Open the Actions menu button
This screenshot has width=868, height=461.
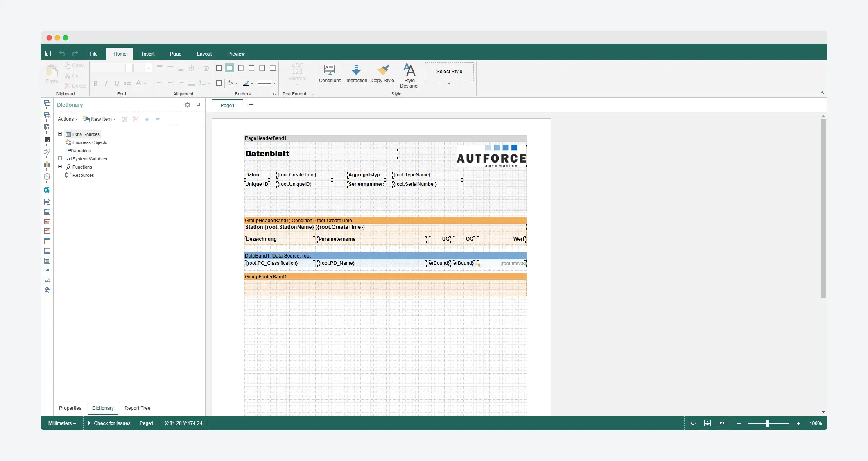coord(68,119)
